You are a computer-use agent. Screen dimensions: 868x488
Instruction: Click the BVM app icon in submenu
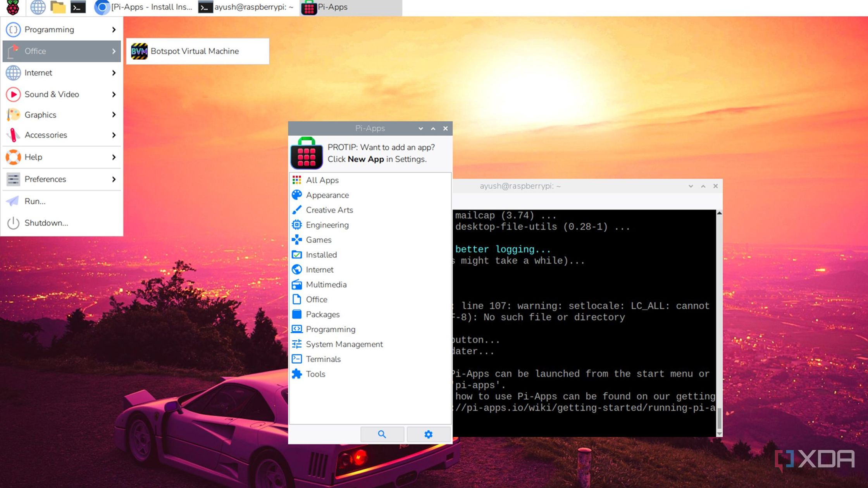[139, 51]
